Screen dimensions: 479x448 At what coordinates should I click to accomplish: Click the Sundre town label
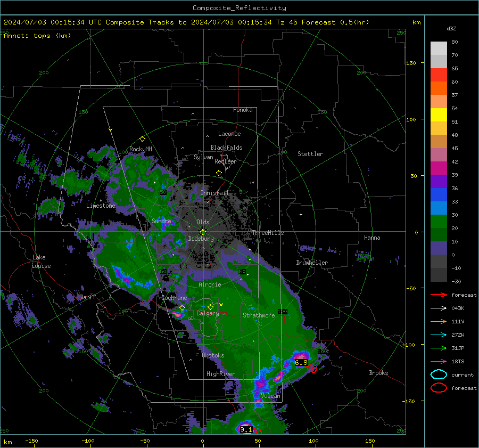(161, 221)
